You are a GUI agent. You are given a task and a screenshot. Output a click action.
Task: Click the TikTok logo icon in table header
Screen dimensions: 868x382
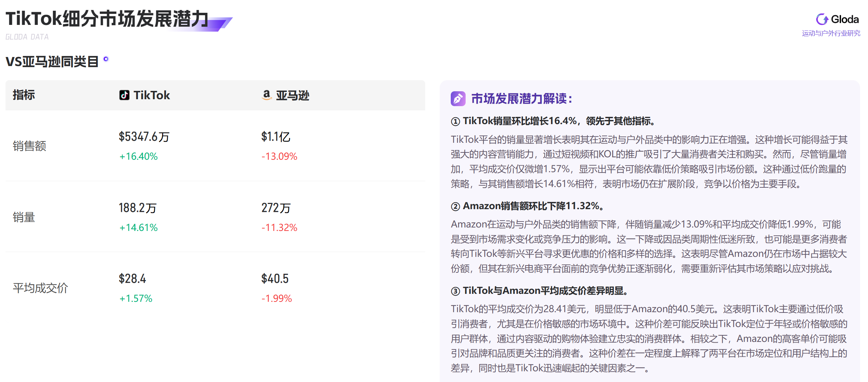[x=124, y=95]
